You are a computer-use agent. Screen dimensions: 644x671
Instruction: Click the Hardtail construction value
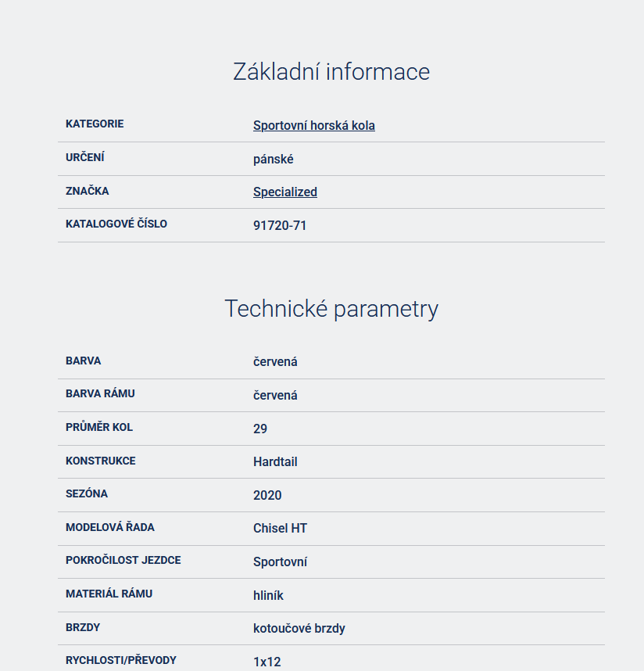tap(275, 461)
